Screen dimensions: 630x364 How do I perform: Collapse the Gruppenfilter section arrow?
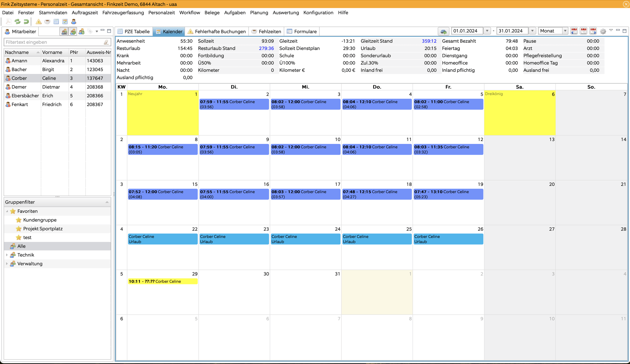click(107, 202)
